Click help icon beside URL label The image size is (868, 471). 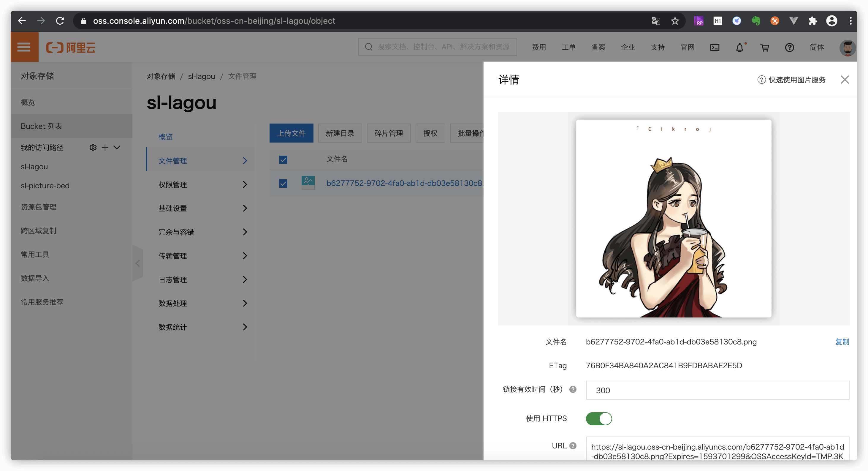tap(573, 446)
